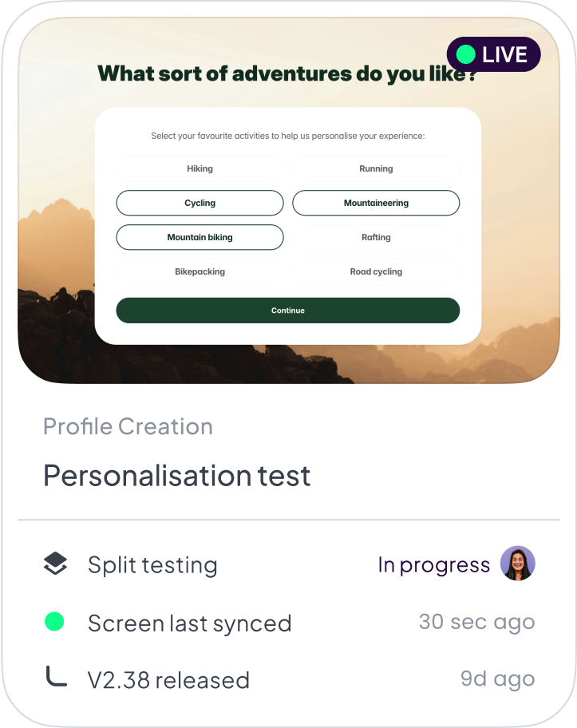Toggle the Road cycling chip

tap(376, 271)
